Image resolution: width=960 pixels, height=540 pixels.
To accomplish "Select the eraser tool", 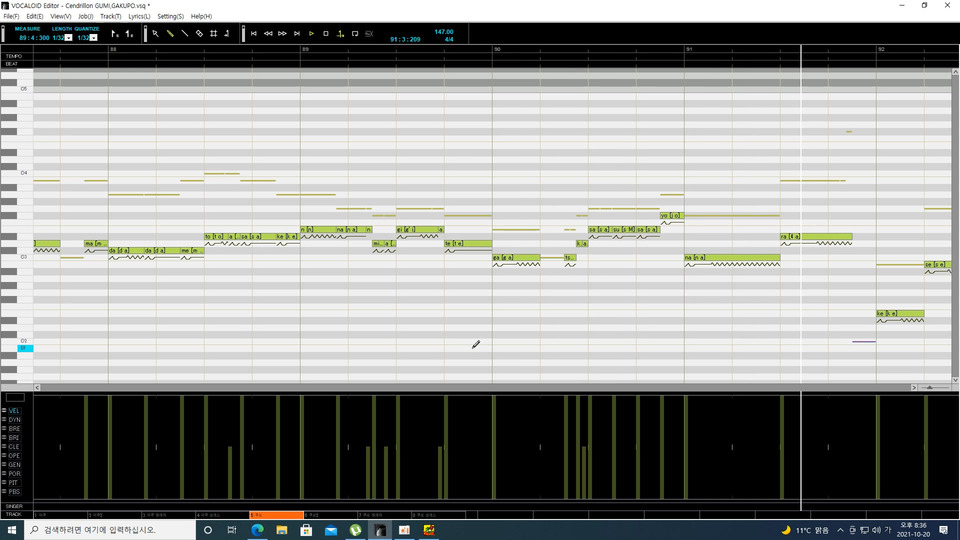I will coord(199,34).
